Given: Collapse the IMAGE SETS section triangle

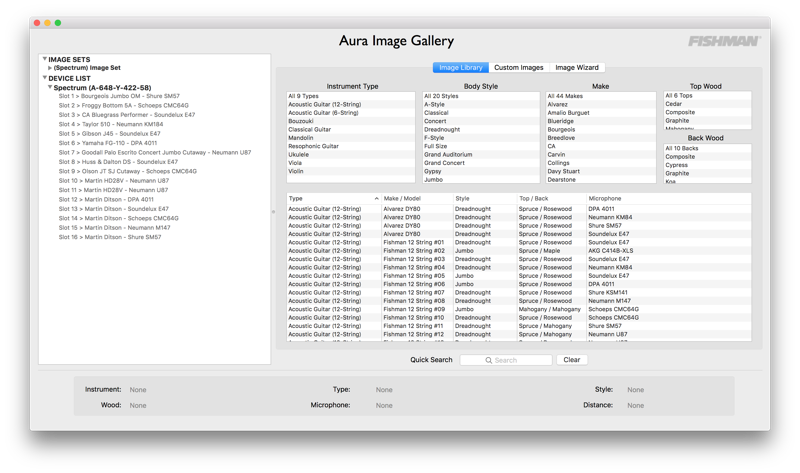Looking at the screenshot, I should click(x=45, y=59).
